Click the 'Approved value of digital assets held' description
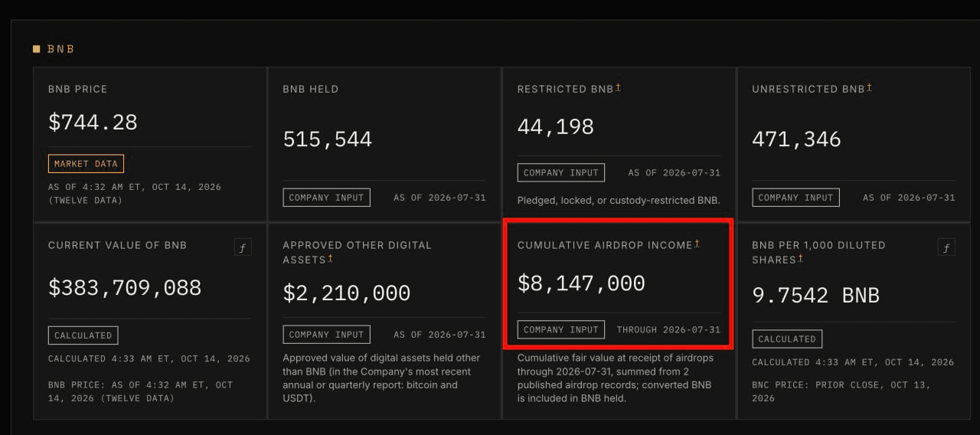The image size is (980, 435). (381, 378)
